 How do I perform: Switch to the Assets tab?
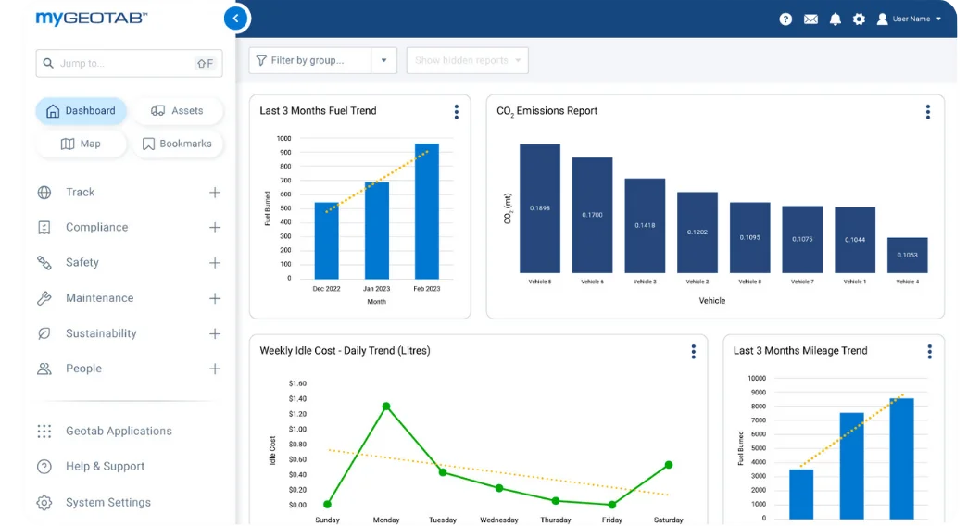click(177, 111)
